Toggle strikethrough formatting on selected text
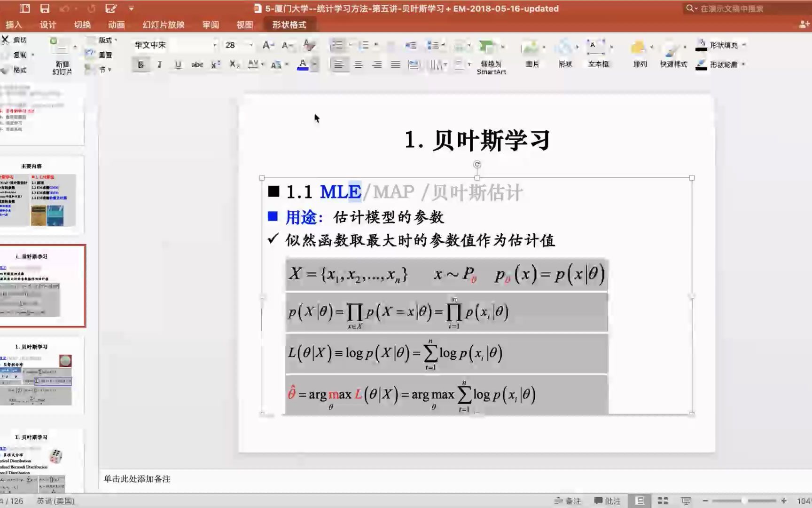The image size is (812, 508). [197, 64]
